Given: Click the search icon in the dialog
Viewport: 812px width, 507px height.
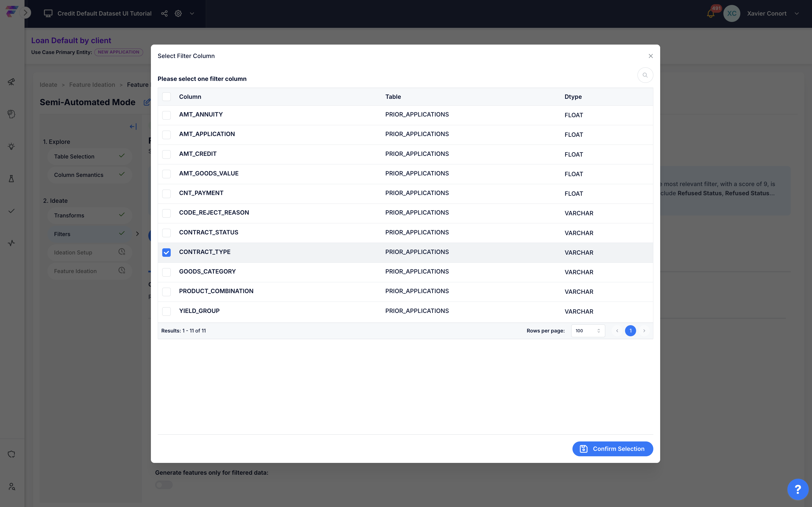Looking at the screenshot, I should pos(645,75).
